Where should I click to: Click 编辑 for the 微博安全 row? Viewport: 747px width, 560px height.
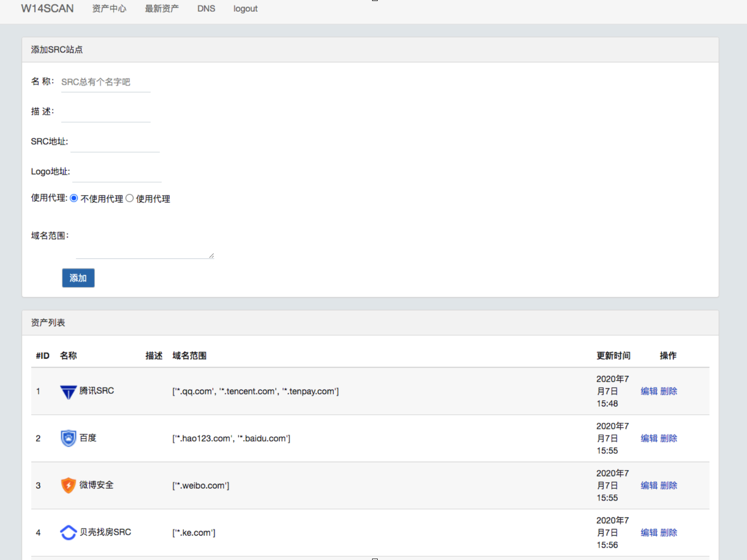(649, 486)
